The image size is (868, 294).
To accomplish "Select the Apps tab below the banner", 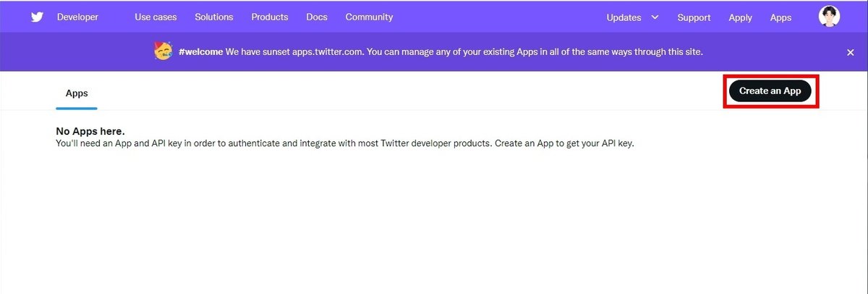I will 77,93.
